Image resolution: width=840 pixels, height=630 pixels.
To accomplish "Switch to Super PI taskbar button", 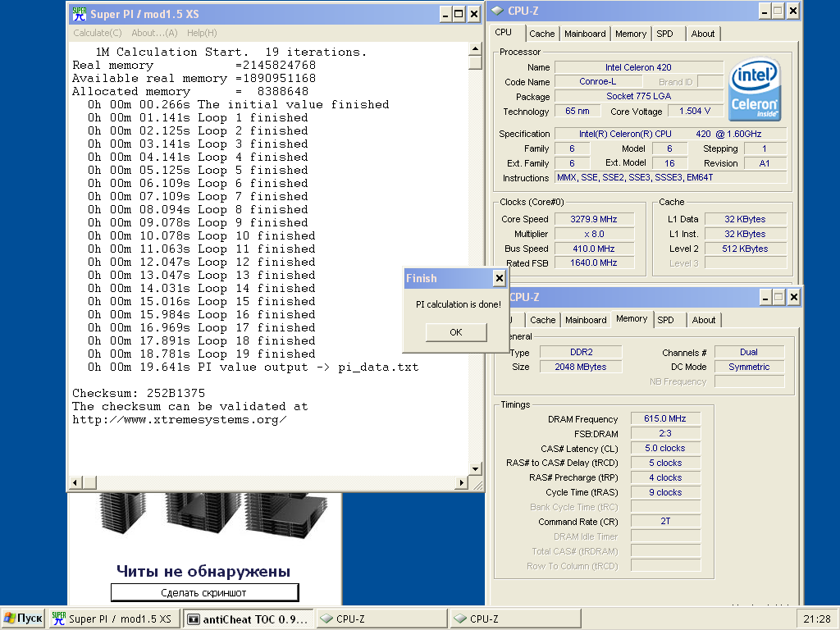I will pyautogui.click(x=113, y=619).
